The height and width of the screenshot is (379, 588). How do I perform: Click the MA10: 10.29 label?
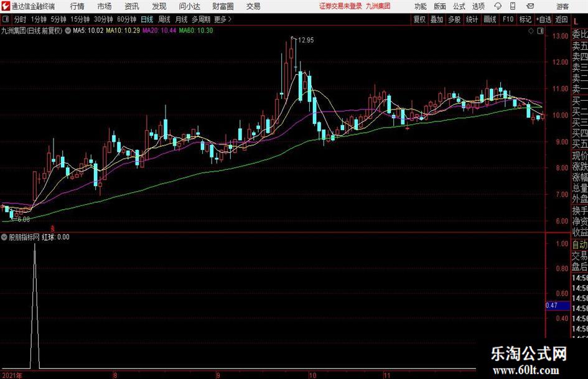point(123,30)
